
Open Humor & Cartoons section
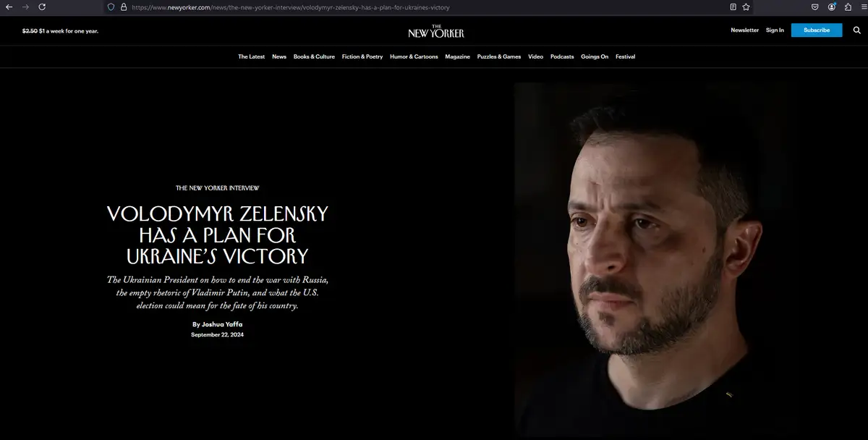click(414, 56)
